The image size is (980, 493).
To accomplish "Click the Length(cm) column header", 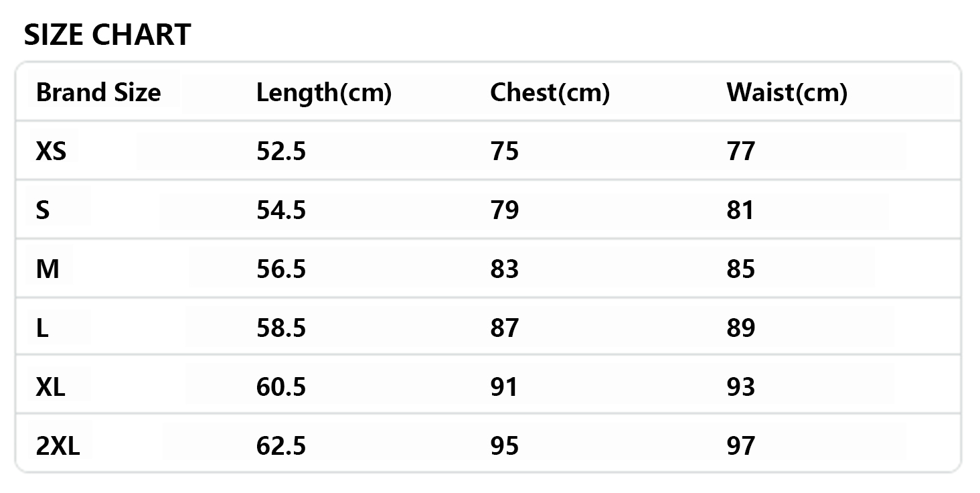I will pos(323,92).
